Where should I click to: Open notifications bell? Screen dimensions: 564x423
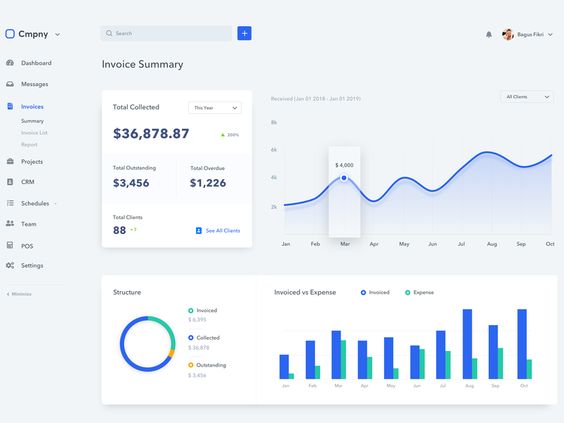(489, 35)
